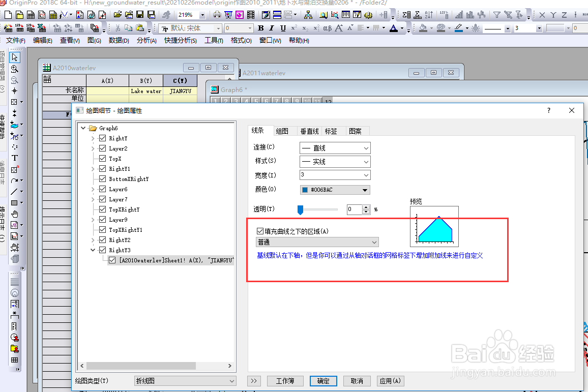This screenshot has width=588, height=392.
Task: Select the Line drawing tool
Action: tap(14, 192)
